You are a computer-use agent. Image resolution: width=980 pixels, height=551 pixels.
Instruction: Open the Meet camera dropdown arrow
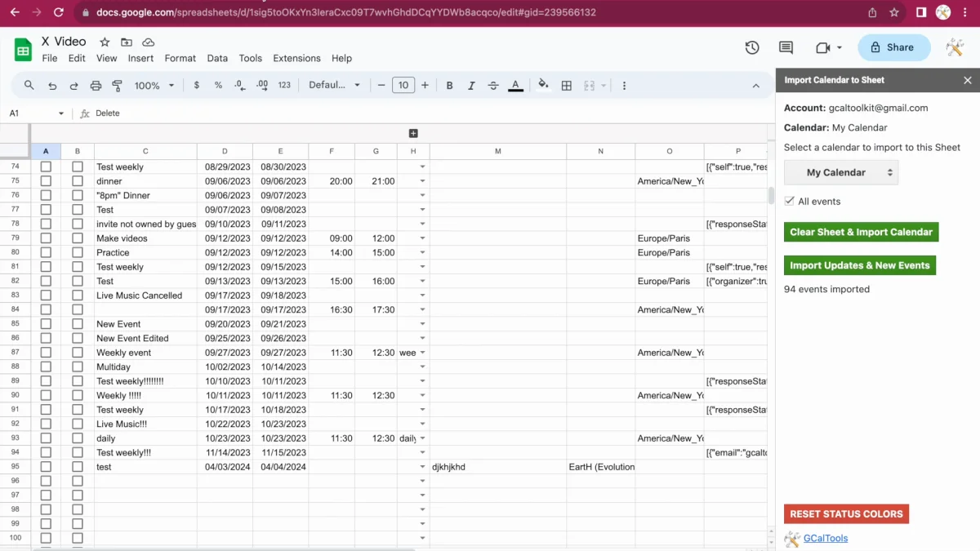(839, 47)
